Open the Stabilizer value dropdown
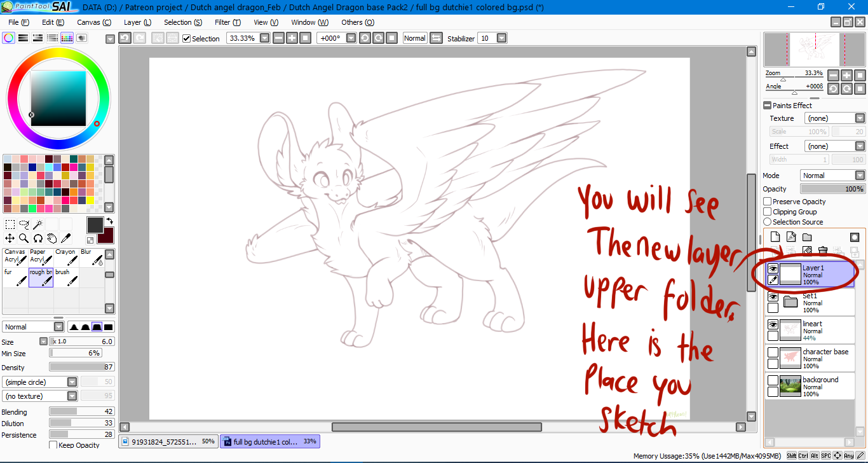 click(502, 38)
